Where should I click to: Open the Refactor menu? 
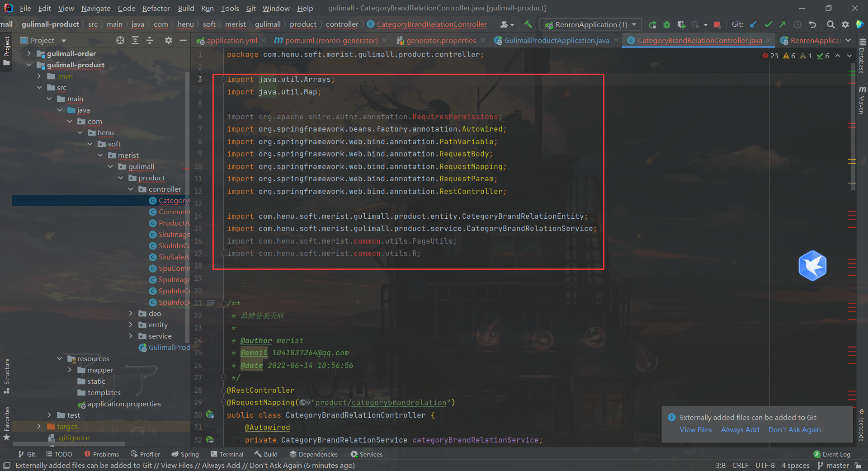pos(156,8)
